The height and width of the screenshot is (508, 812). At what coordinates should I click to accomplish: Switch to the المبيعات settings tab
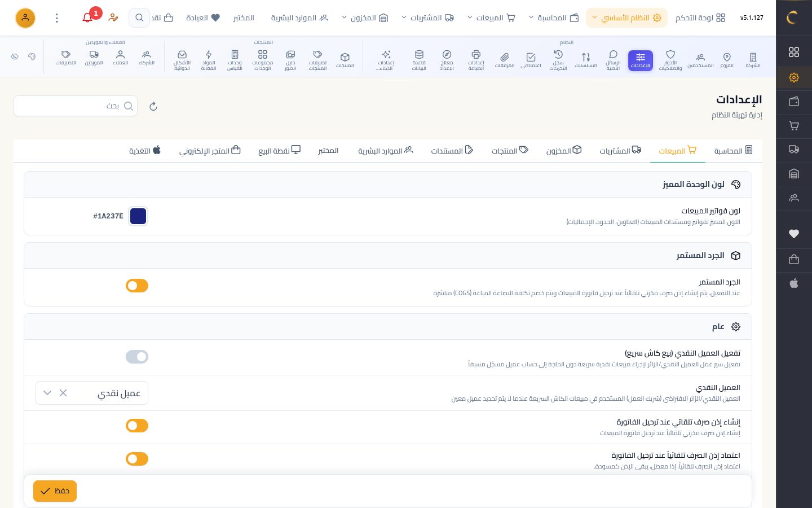(678, 151)
